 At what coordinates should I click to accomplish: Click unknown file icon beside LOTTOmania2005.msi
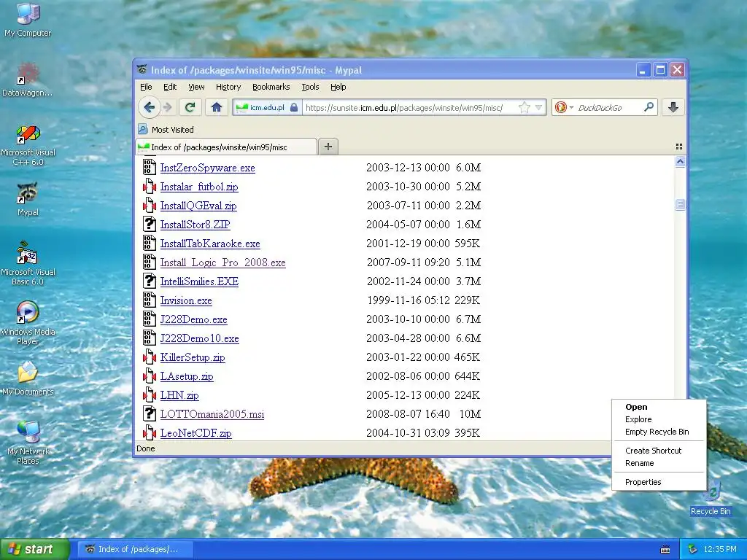149,413
